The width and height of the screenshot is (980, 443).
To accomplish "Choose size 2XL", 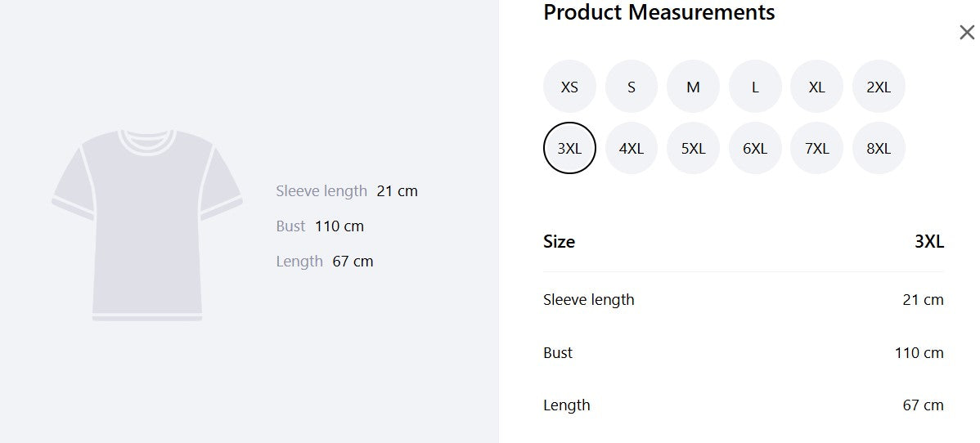I will (879, 87).
